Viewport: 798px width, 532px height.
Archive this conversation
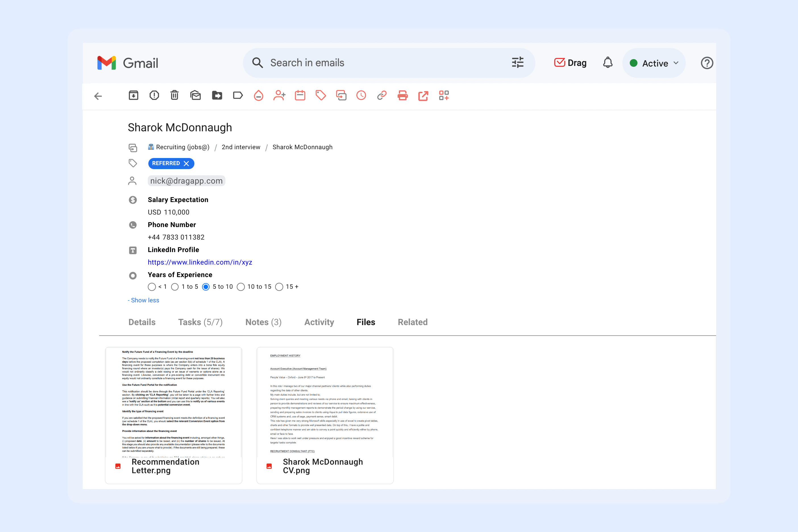pyautogui.click(x=133, y=95)
